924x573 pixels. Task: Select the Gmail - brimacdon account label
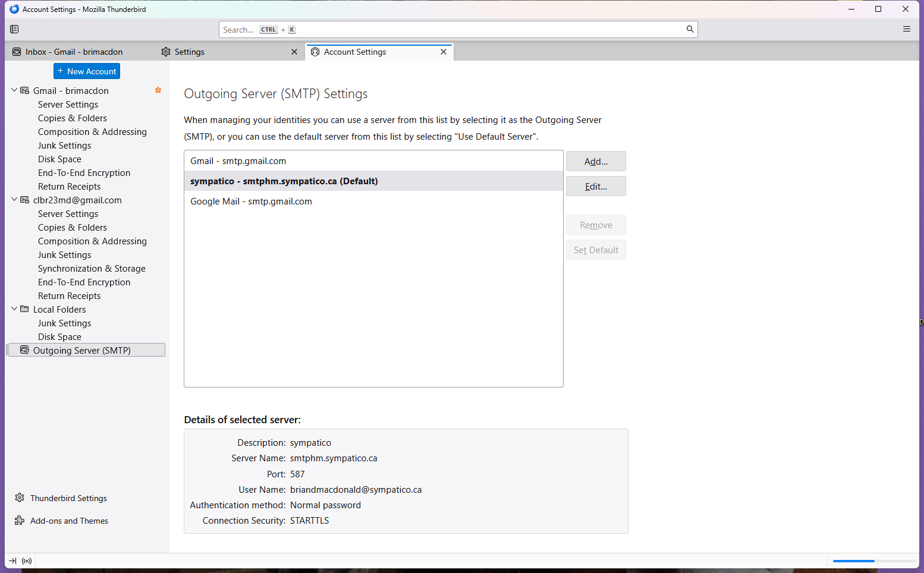pos(71,91)
